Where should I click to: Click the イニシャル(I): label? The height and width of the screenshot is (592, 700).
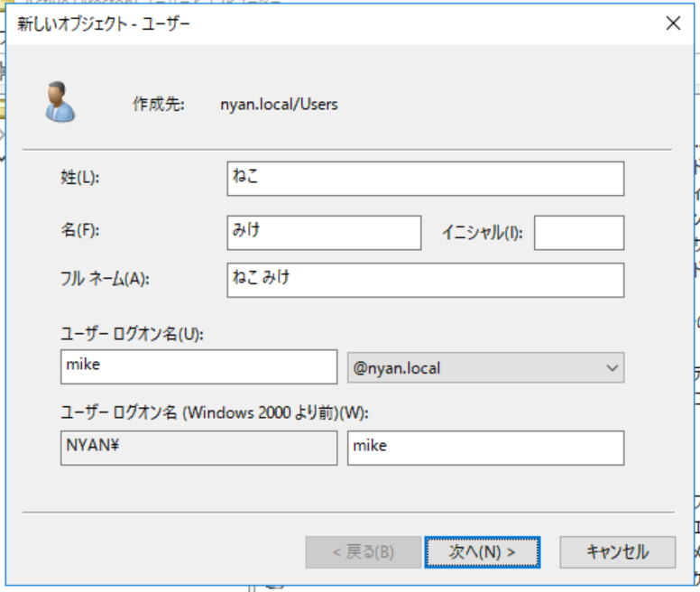coord(482,232)
